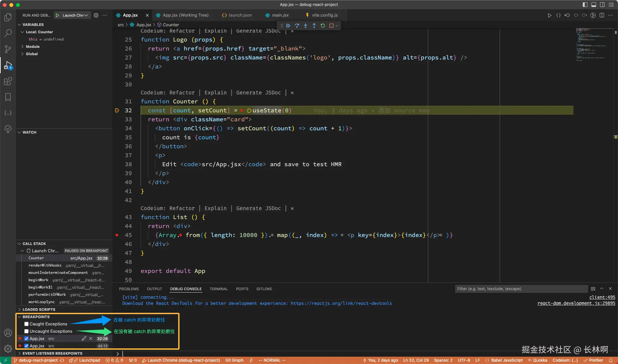The image size is (618, 364).
Task: Expand the Loaded Scripts section
Action: [x=39, y=309]
